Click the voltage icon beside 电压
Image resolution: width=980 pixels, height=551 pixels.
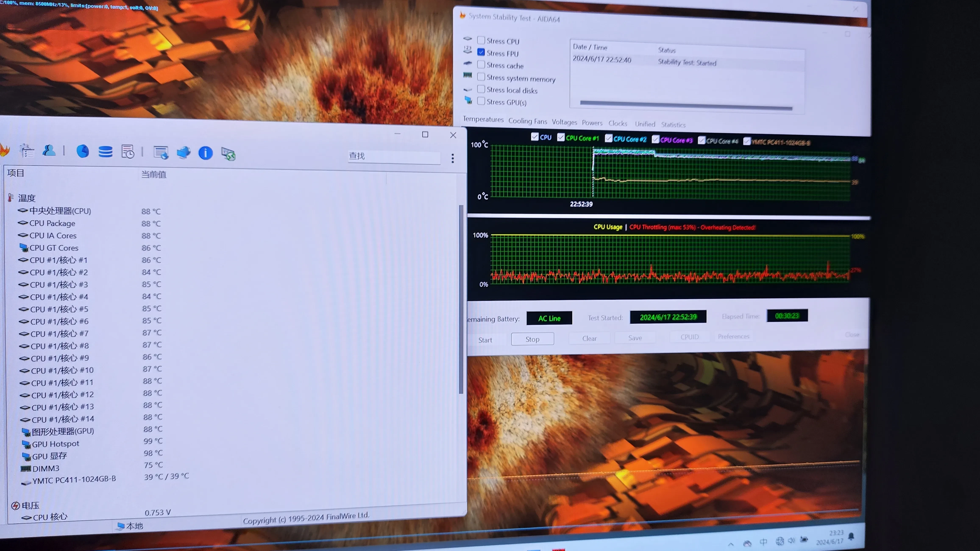pos(15,506)
